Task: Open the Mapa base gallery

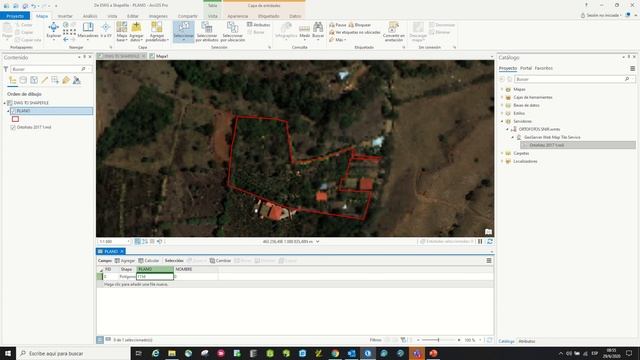Action: tap(122, 31)
